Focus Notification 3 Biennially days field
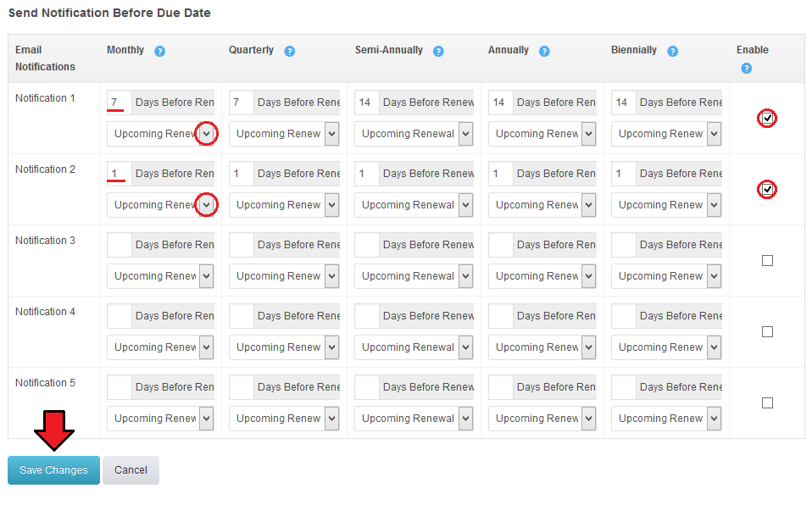Viewport: 812px width, 505px height. (x=624, y=245)
